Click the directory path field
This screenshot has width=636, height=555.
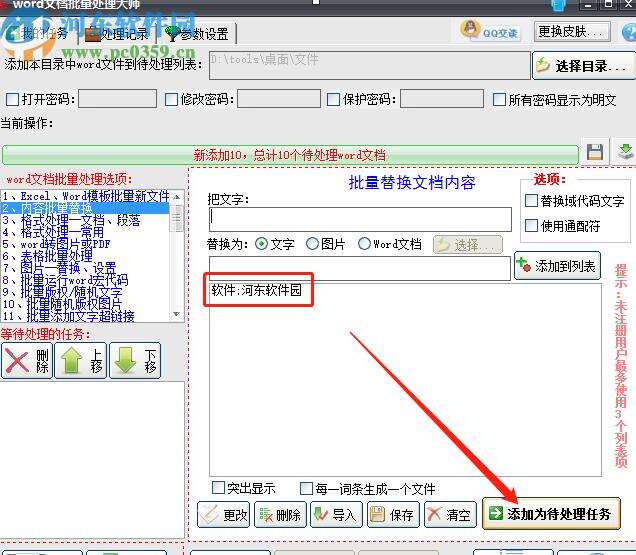[x=370, y=65]
